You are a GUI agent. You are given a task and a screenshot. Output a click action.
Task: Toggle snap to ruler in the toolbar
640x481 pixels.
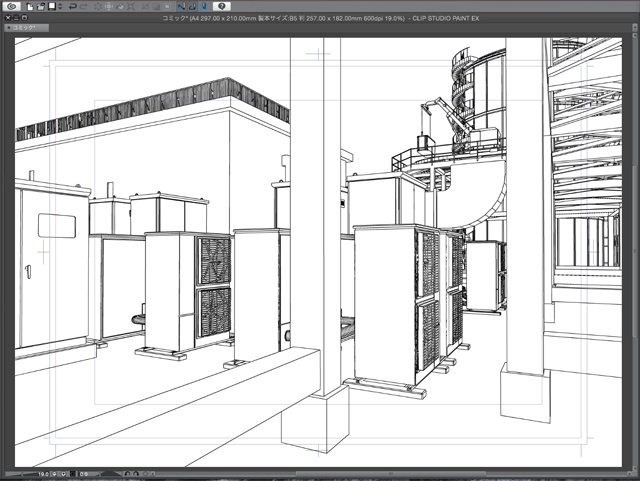(x=181, y=7)
